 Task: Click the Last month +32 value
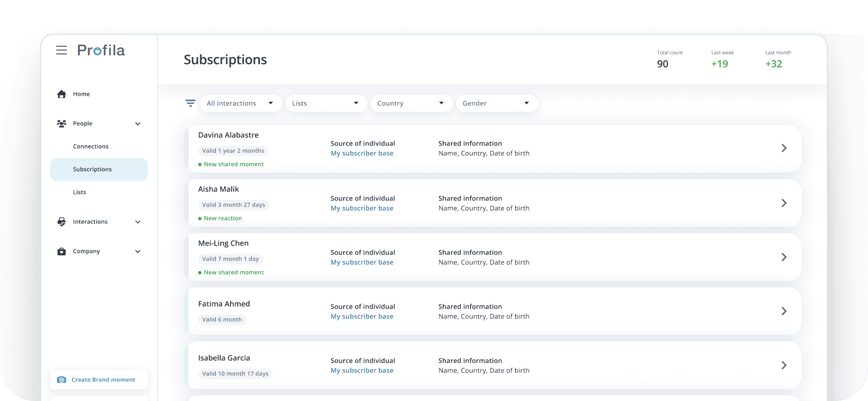click(774, 64)
